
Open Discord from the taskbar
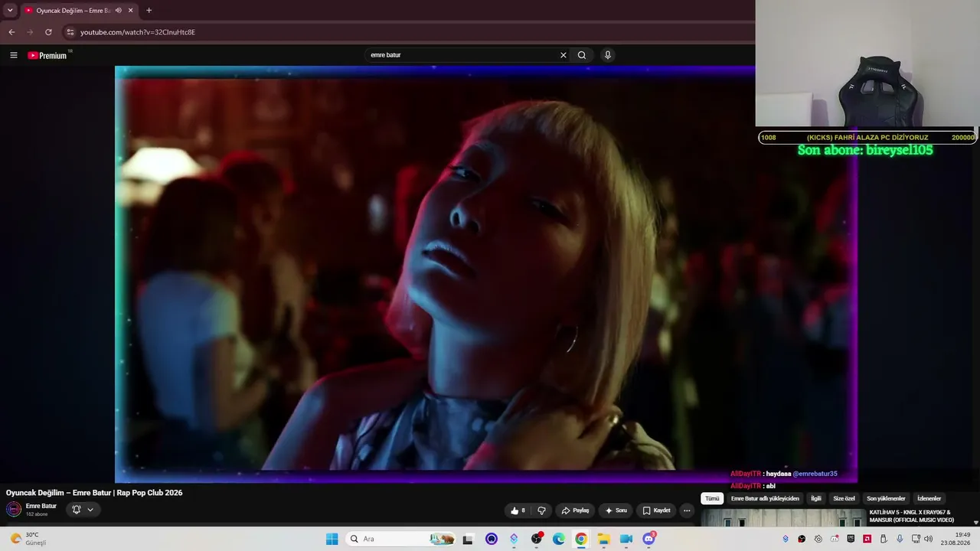[x=648, y=539]
